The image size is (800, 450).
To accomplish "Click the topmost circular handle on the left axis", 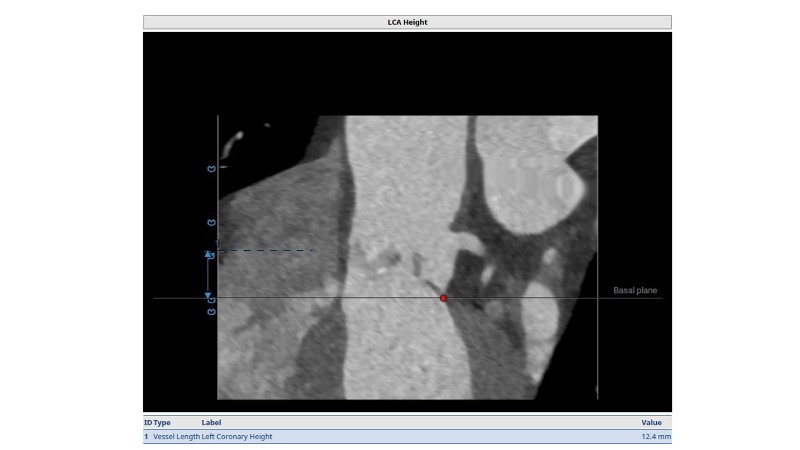I will click(x=211, y=169).
